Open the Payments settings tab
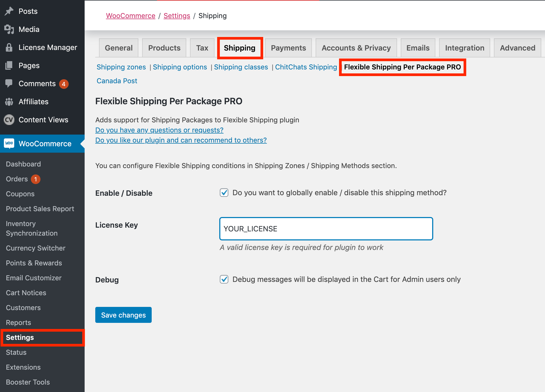545x392 pixels. 288,48
